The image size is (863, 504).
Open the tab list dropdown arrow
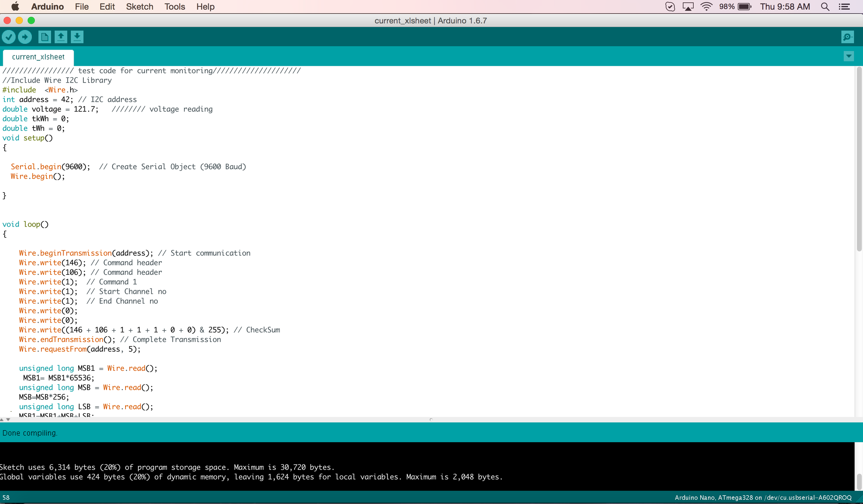(x=849, y=56)
